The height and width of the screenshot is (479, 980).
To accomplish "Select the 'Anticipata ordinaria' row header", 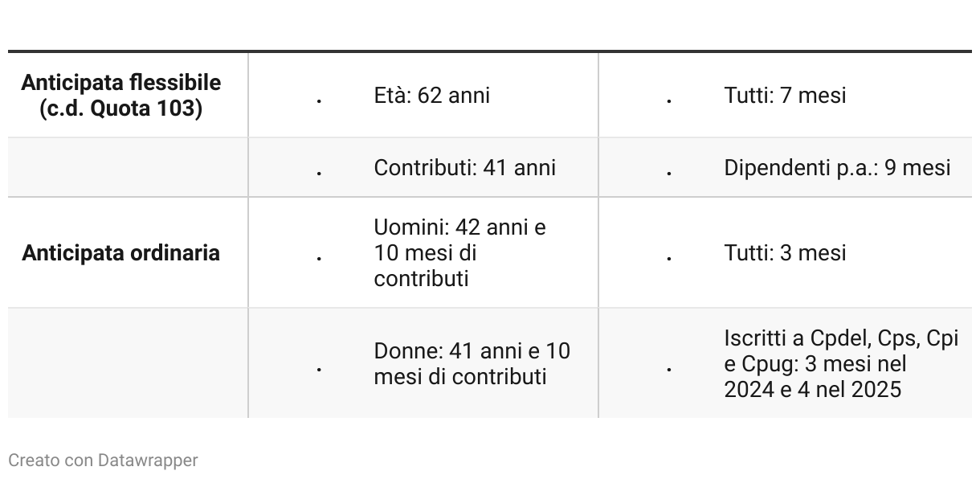I will [x=120, y=252].
